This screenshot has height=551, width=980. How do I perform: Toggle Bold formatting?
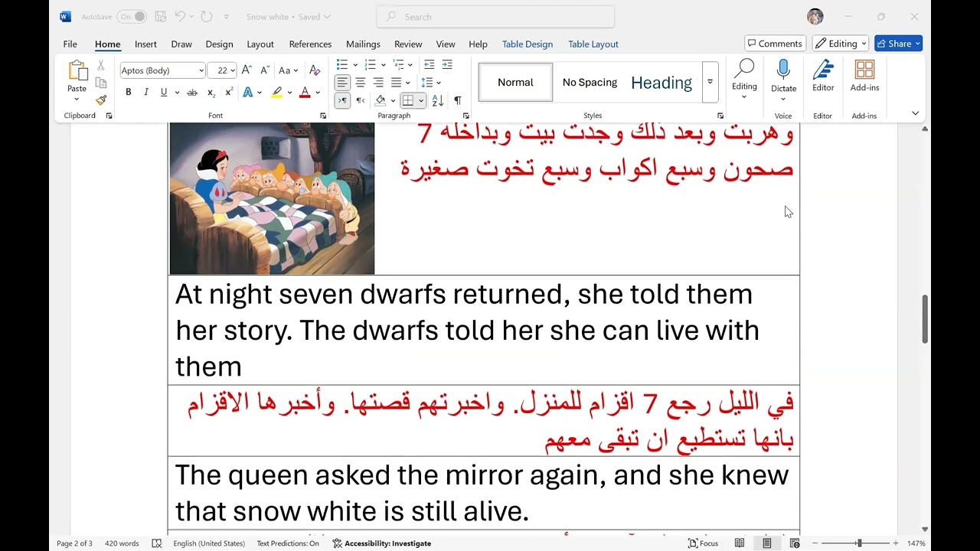[x=128, y=93]
